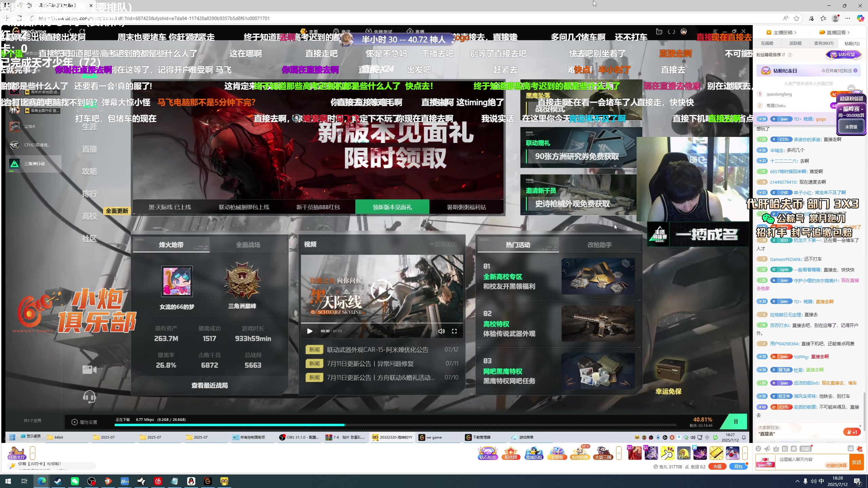
Task: Select CFHD高清竞技 in the sidebar
Action: 34,145
